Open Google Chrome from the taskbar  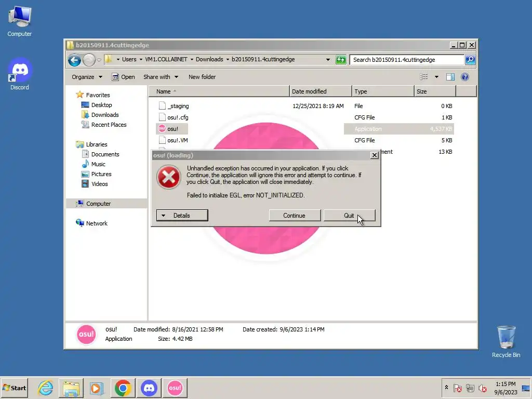click(123, 388)
